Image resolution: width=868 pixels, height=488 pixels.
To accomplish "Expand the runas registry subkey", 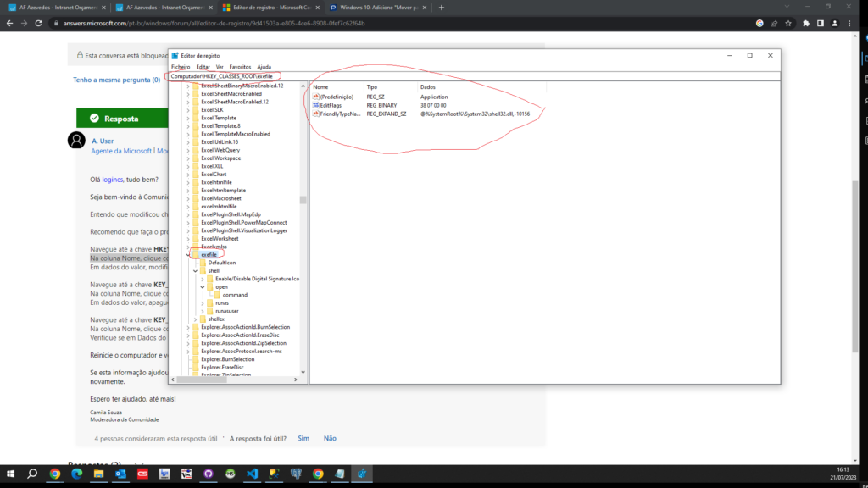I will click(203, 303).
